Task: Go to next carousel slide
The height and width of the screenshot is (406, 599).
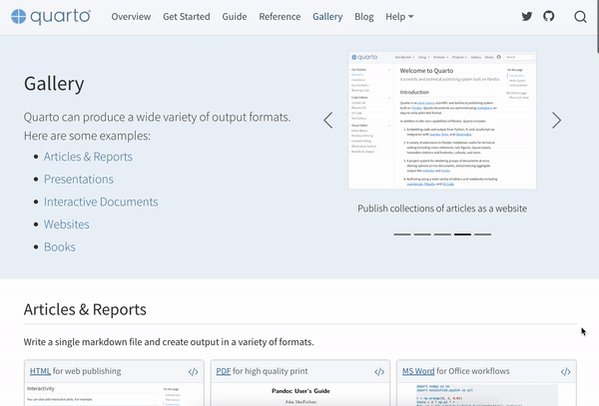Action: 556,120
